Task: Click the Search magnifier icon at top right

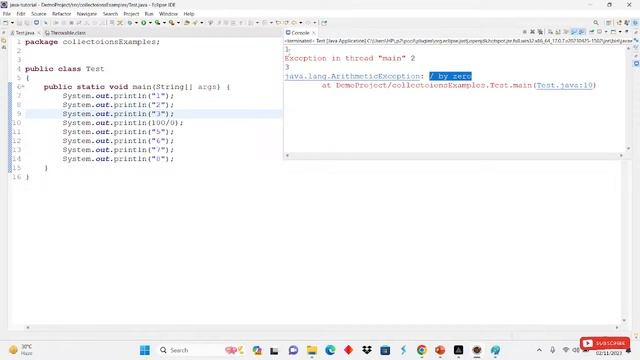Action: tap(596, 23)
